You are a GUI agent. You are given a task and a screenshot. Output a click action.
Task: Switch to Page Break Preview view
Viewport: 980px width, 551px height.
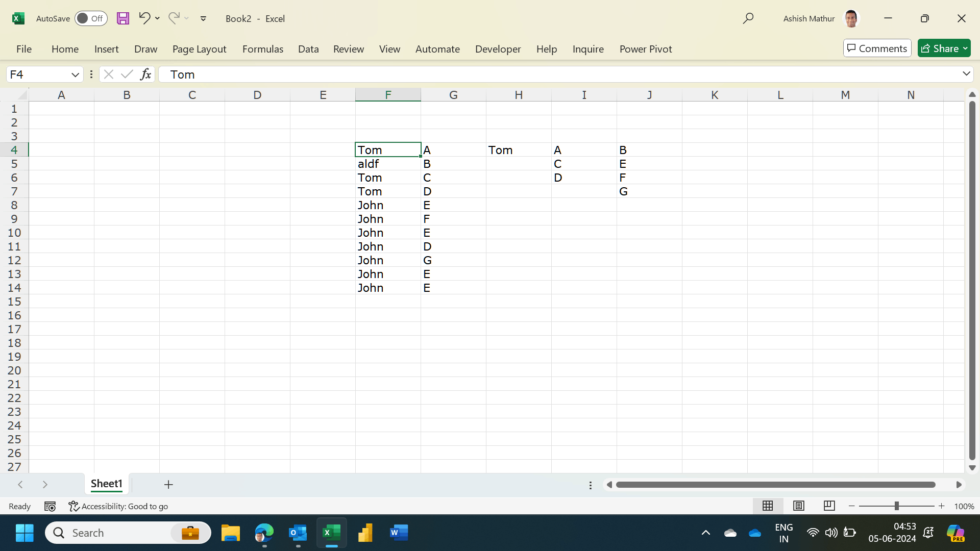(x=829, y=506)
